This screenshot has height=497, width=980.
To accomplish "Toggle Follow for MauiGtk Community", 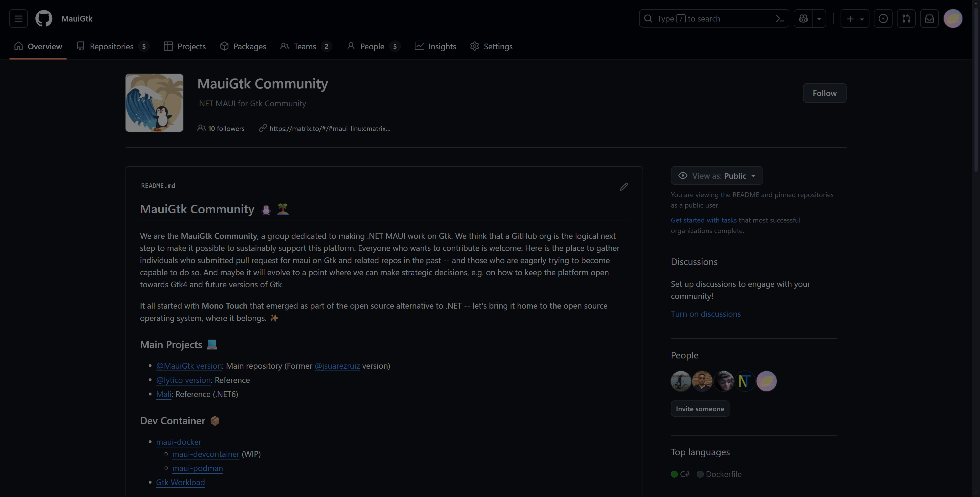I will [x=824, y=93].
